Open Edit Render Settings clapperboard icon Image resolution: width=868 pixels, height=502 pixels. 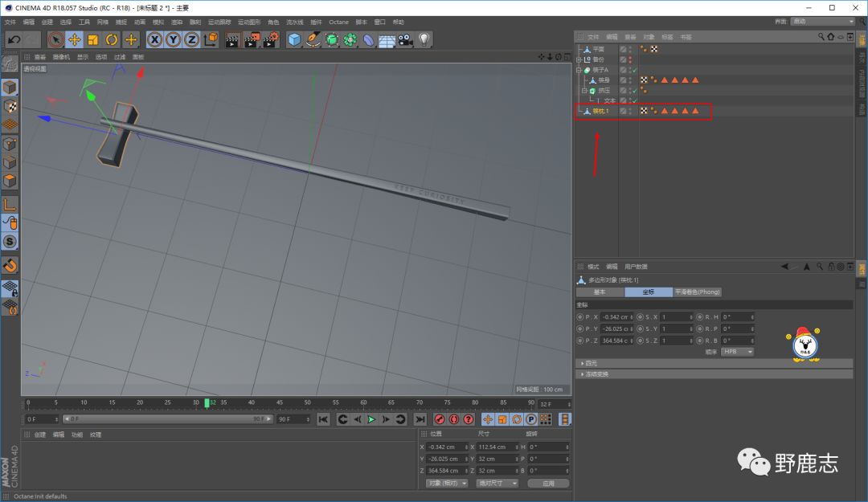pos(270,39)
